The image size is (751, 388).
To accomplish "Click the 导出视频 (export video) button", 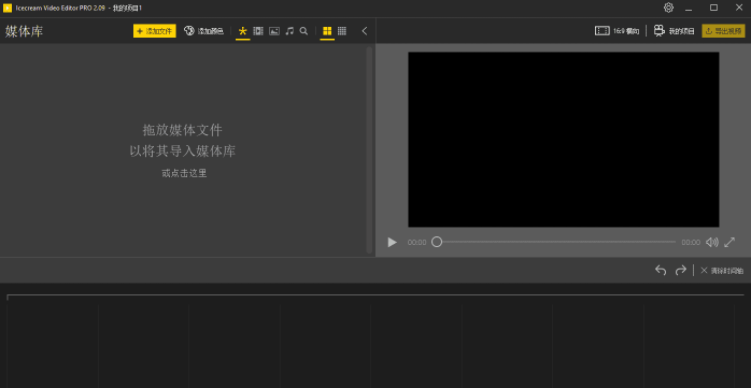I will 723,31.
